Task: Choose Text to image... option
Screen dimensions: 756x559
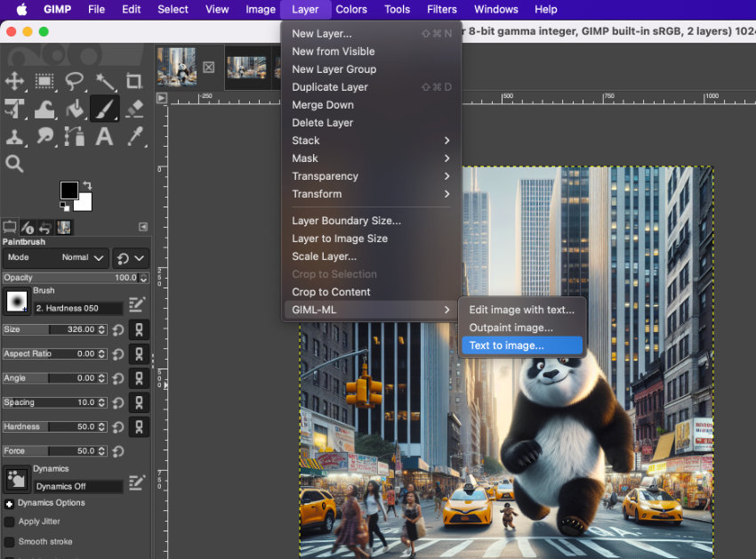Action: [x=522, y=345]
